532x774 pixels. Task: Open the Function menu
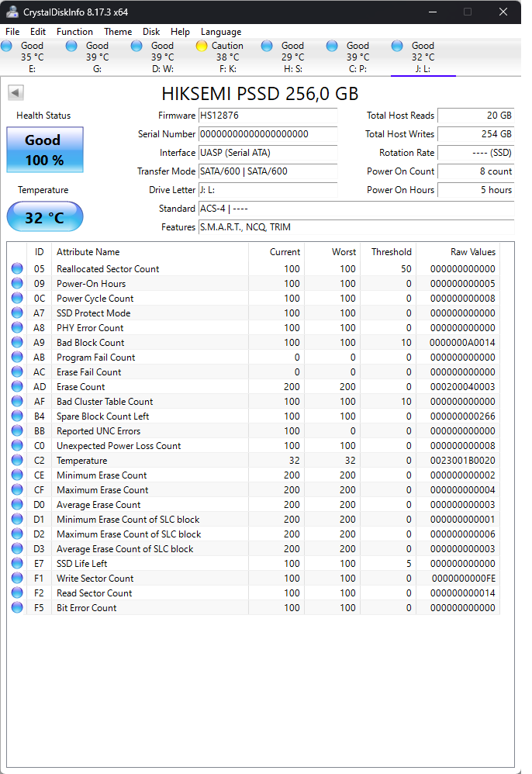(x=74, y=32)
